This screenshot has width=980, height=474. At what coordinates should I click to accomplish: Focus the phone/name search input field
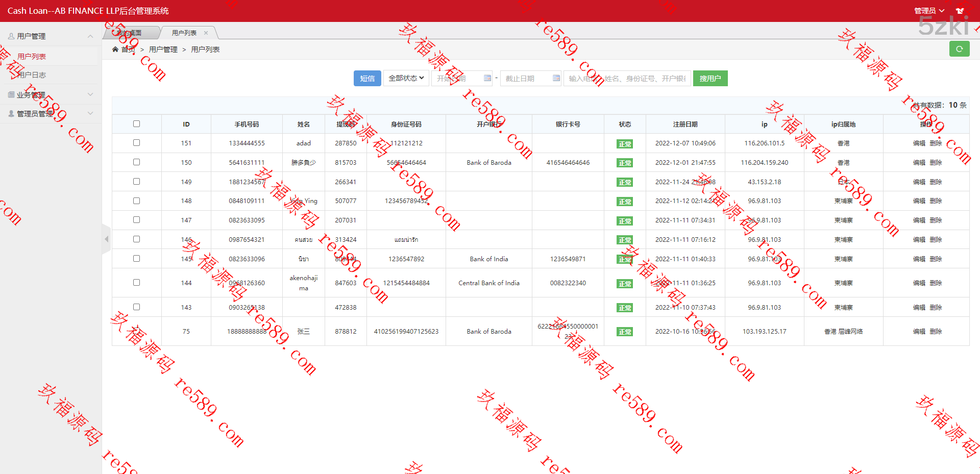[627, 78]
